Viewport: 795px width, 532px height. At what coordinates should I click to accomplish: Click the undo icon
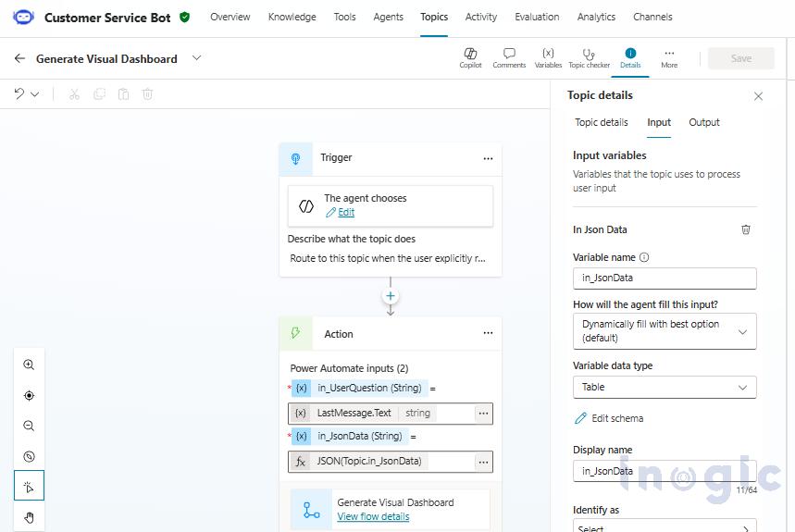click(x=19, y=93)
